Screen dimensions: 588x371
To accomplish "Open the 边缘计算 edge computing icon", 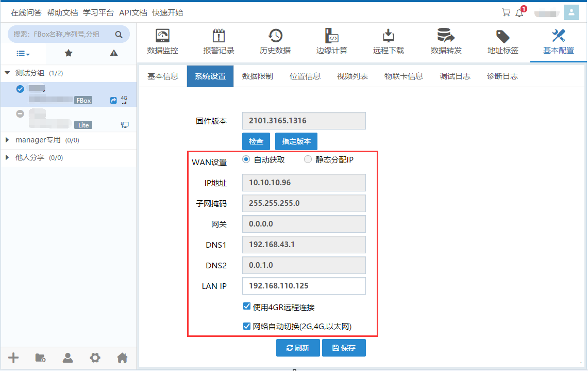I will [332, 36].
